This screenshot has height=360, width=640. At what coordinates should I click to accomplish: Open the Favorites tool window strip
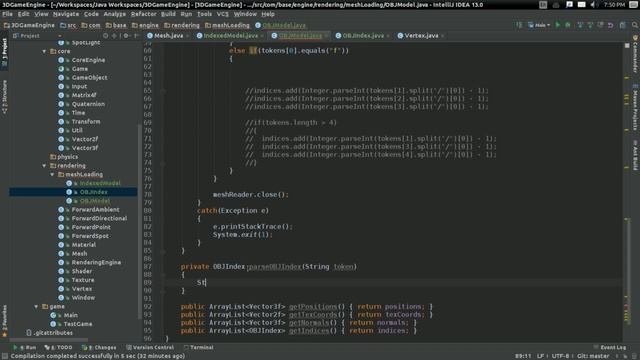pos(4,321)
